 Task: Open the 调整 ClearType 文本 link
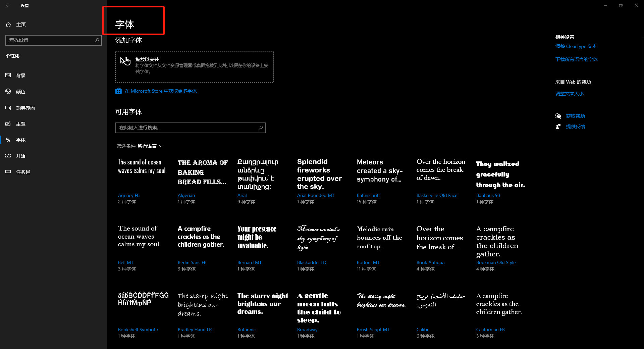(576, 47)
